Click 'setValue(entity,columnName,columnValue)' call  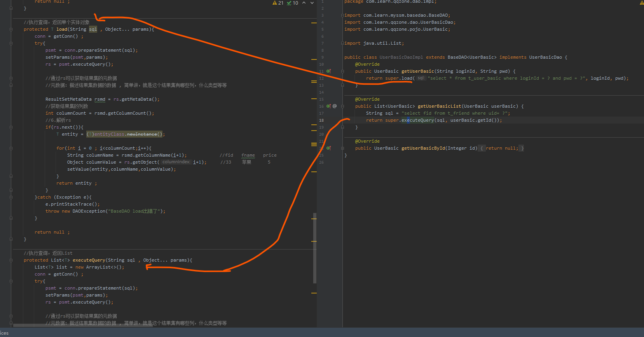pos(120,169)
